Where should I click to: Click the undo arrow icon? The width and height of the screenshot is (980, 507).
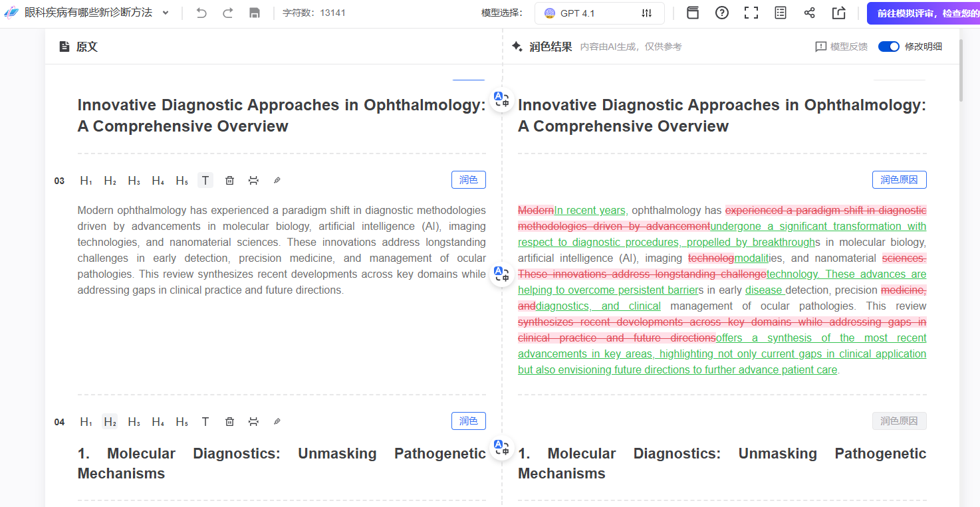(x=201, y=13)
